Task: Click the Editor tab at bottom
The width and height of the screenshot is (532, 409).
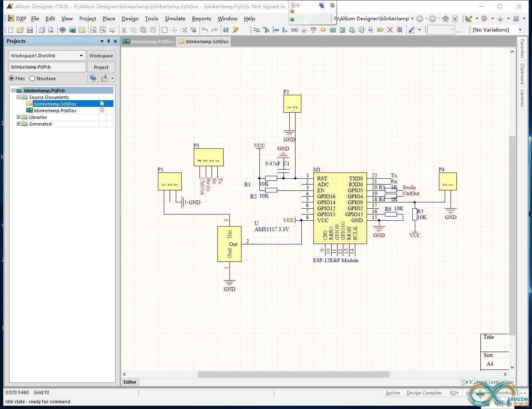Action: coord(130,382)
